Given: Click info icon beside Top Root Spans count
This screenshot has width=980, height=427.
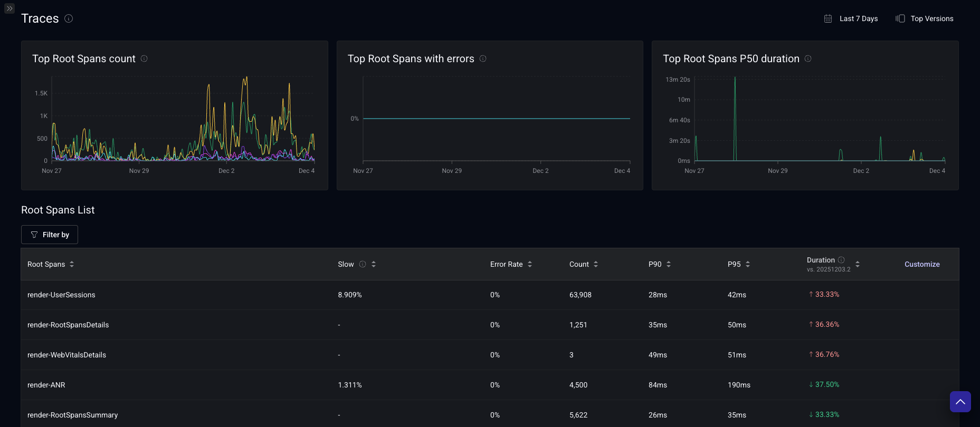Looking at the screenshot, I should click(144, 59).
